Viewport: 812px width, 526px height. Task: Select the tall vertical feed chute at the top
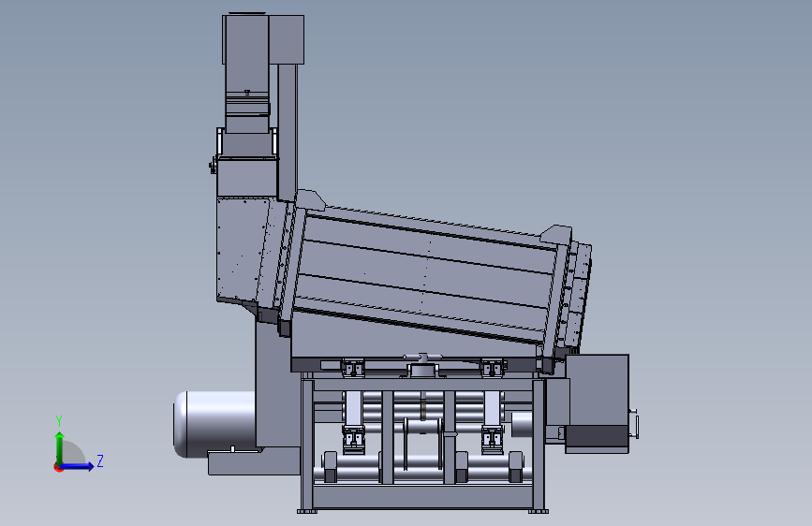pos(247,72)
